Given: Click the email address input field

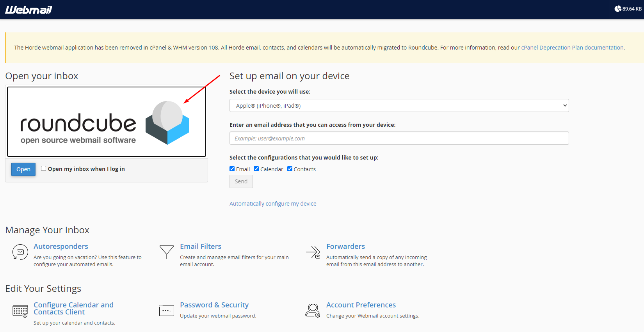Looking at the screenshot, I should pos(399,138).
